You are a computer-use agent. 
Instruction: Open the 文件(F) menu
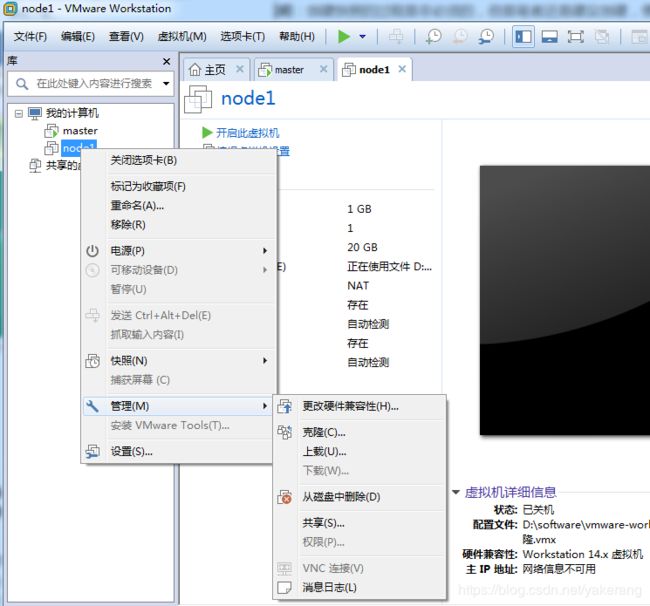coord(30,36)
